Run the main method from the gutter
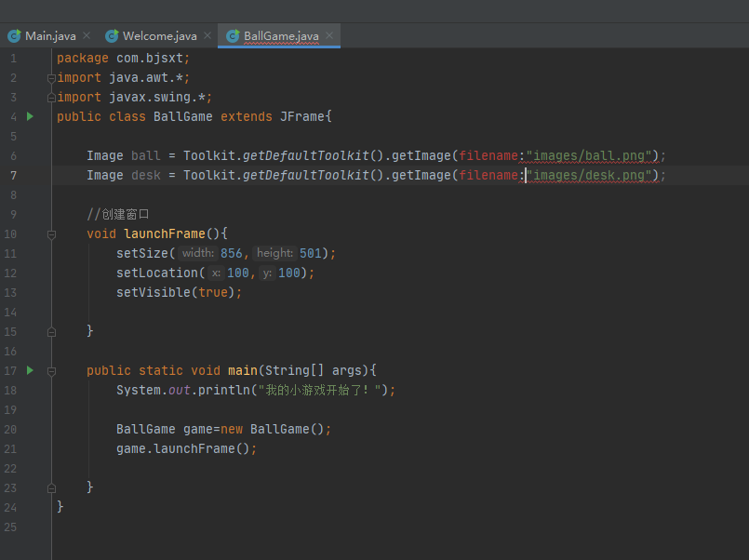Viewport: 749px width, 560px height. click(30, 370)
